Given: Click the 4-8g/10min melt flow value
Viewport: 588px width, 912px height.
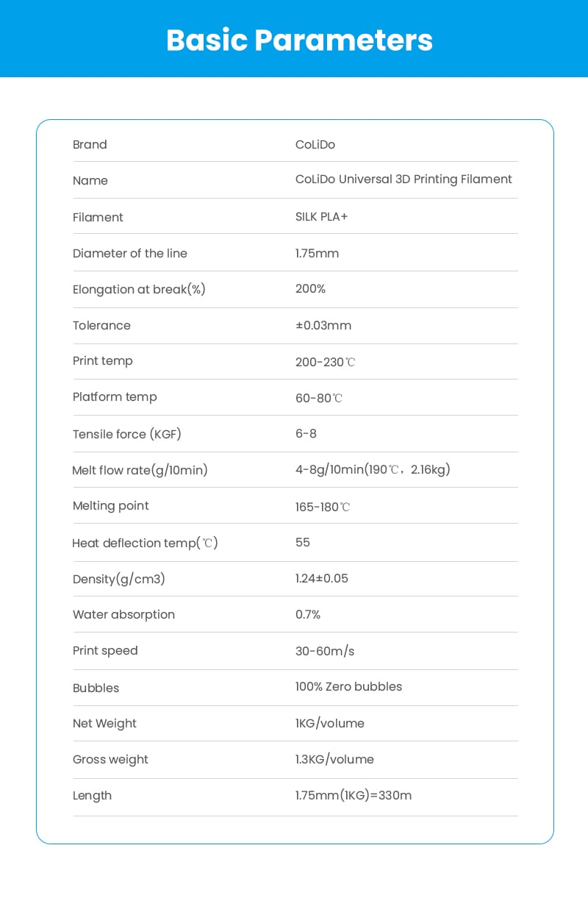Looking at the screenshot, I should coord(373,469).
